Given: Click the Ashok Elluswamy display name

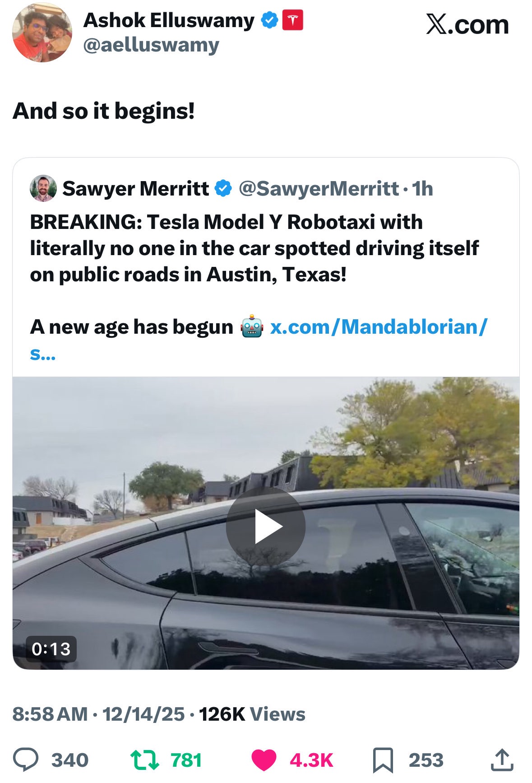Looking at the screenshot, I should (169, 21).
